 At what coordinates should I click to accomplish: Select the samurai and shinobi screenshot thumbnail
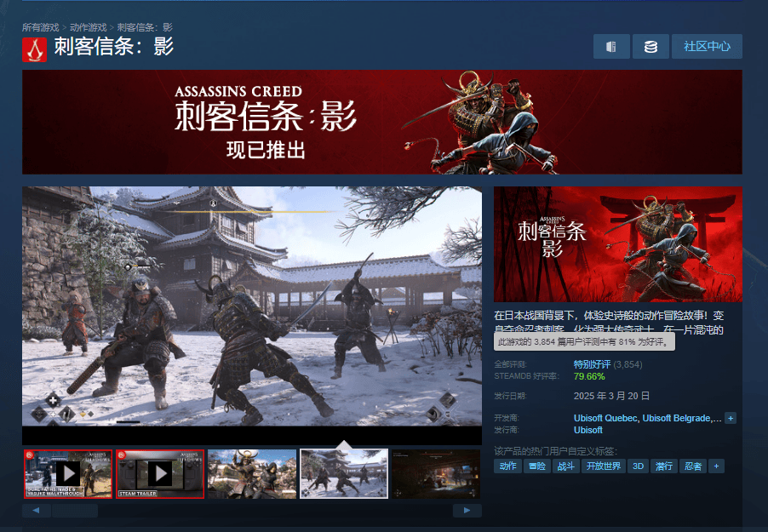pos(252,474)
